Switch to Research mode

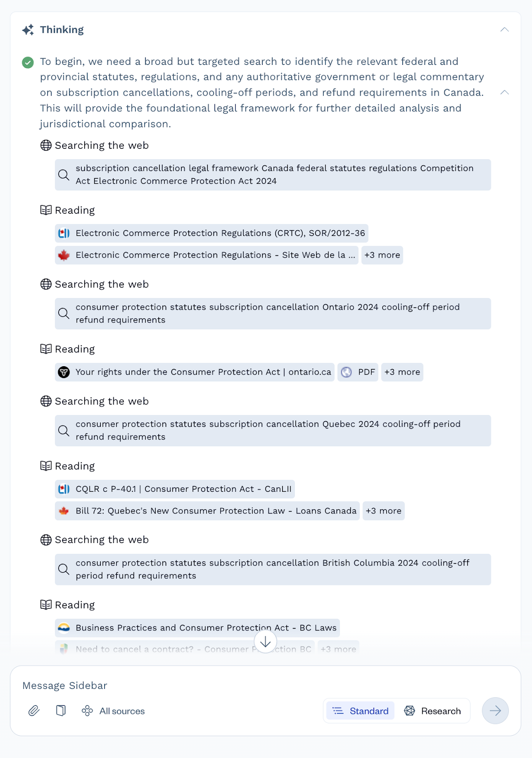pos(433,711)
